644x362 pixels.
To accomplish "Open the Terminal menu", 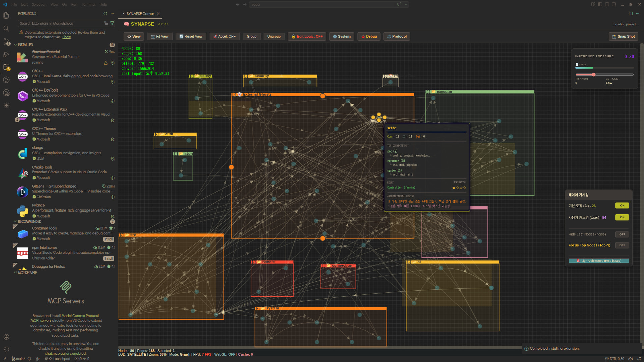I will [x=88, y=4].
